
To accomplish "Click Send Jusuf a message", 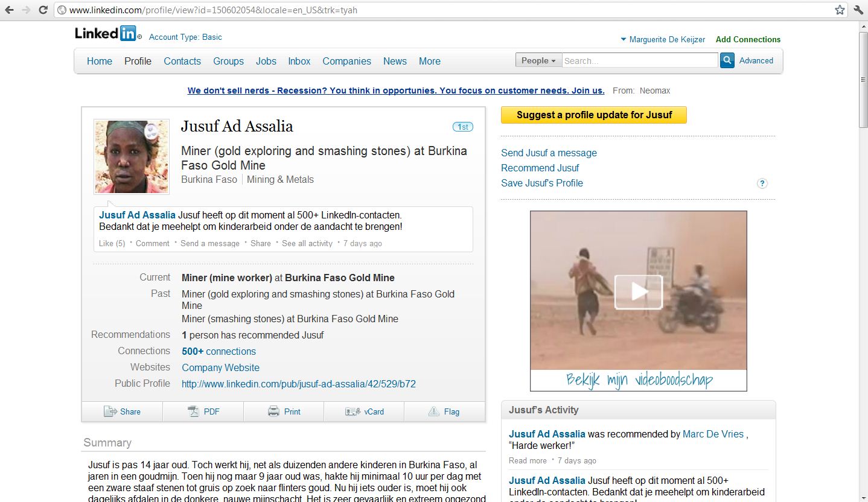I will point(549,153).
